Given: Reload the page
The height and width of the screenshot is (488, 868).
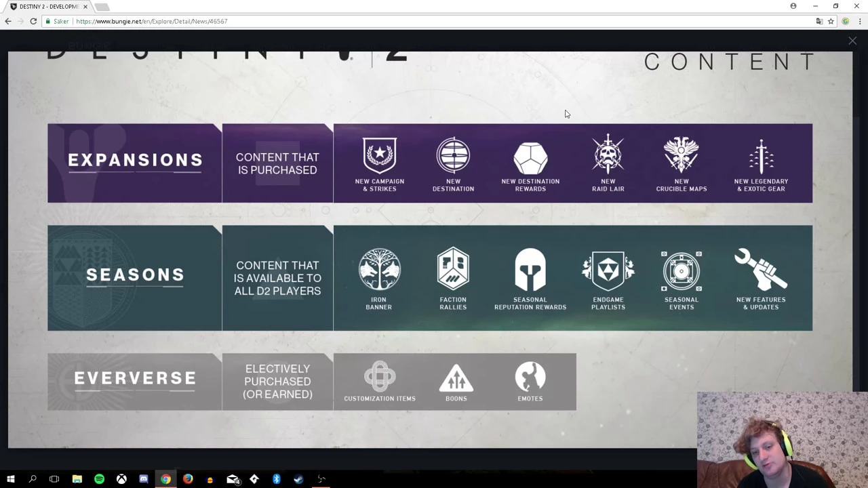Looking at the screenshot, I should 33,21.
